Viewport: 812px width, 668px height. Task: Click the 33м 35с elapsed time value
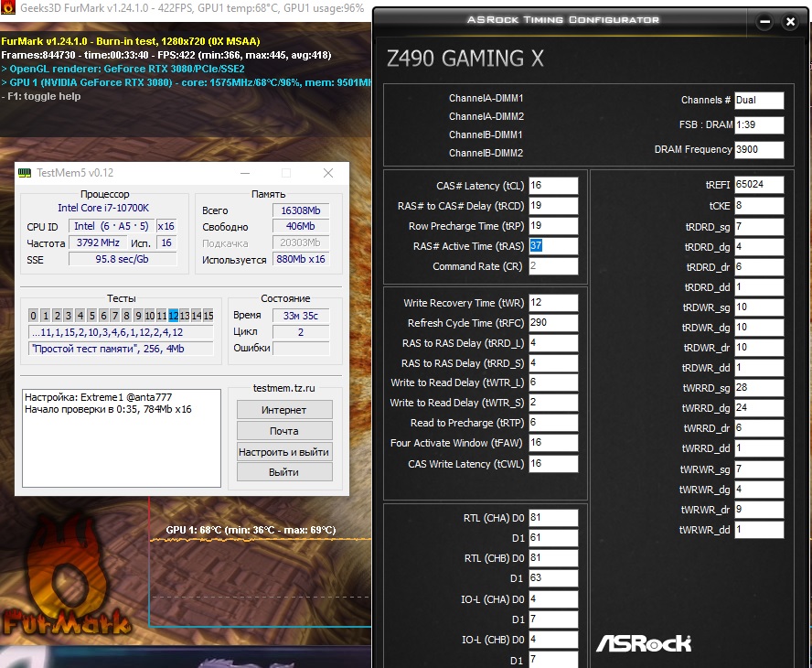pyautogui.click(x=301, y=316)
